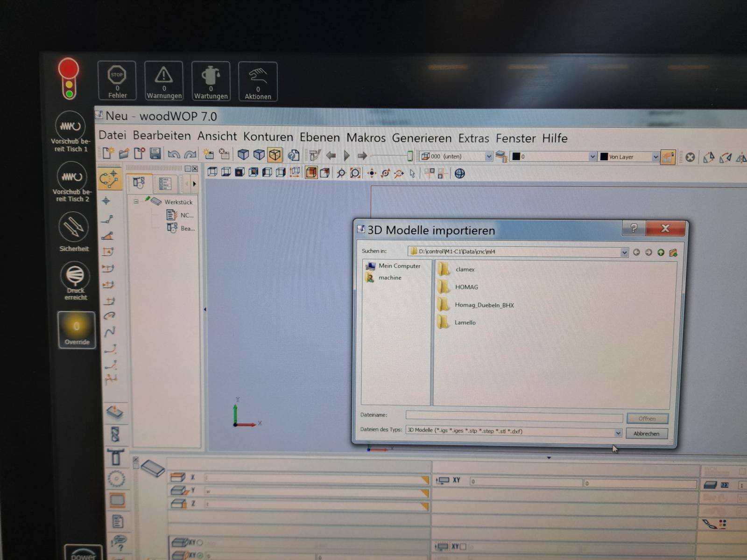Collapse the Werkstück tree node
The height and width of the screenshot is (560, 747).
(136, 202)
